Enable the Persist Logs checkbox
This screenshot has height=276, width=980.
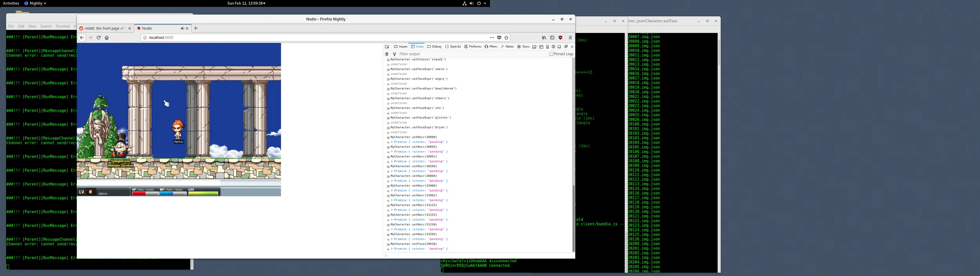pyautogui.click(x=551, y=54)
